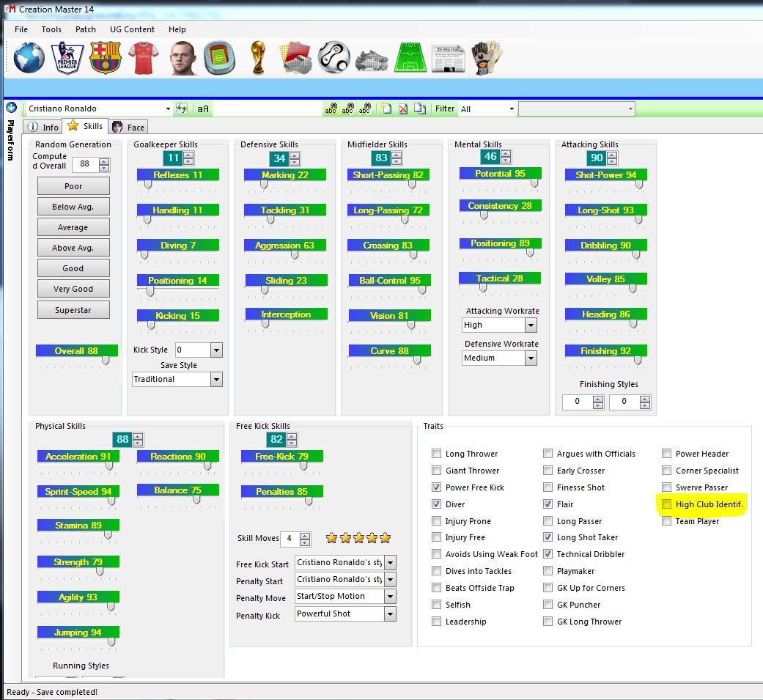Uncheck the Flair trait
The width and height of the screenshot is (763, 700).
[x=548, y=504]
